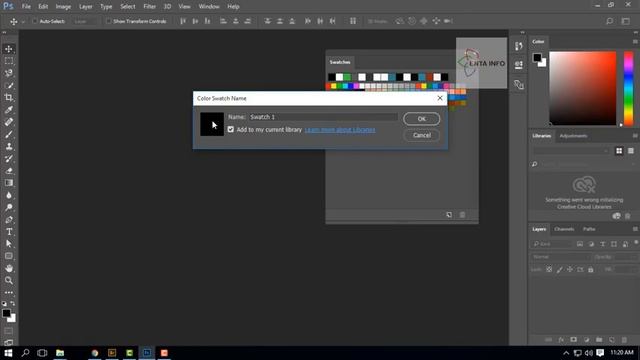
Task: Confirm swatch name with OK button
Action: 422,119
